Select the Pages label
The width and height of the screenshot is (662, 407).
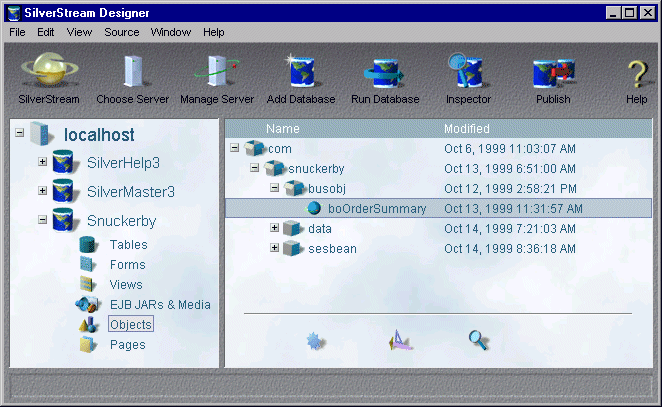click(x=128, y=345)
